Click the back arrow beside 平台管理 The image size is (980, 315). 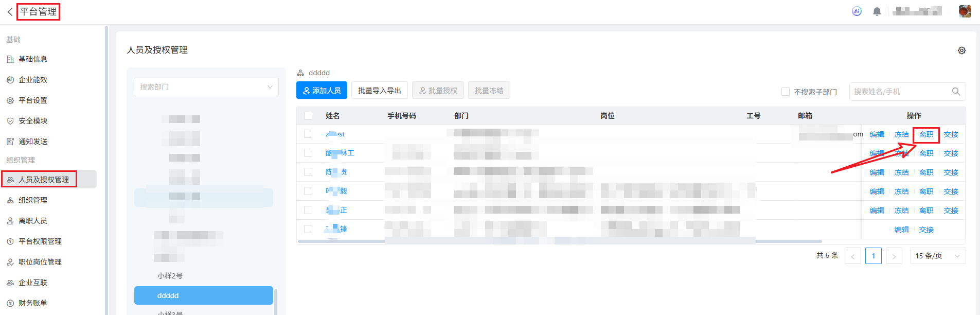(10, 12)
